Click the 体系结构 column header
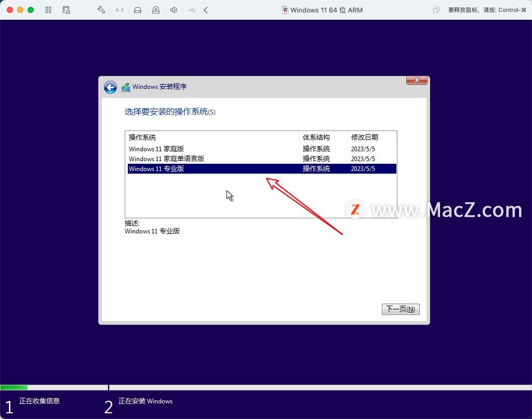The height and width of the screenshot is (419, 532). [324, 137]
